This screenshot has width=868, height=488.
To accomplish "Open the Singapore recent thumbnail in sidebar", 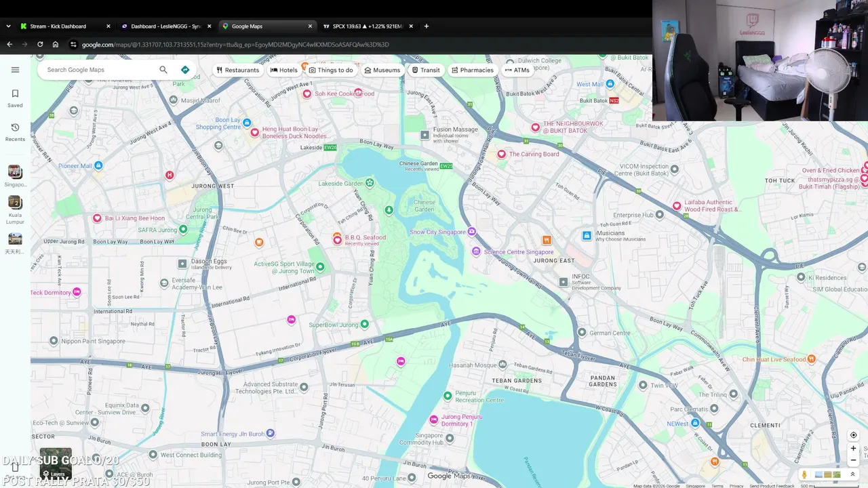I will point(15,176).
